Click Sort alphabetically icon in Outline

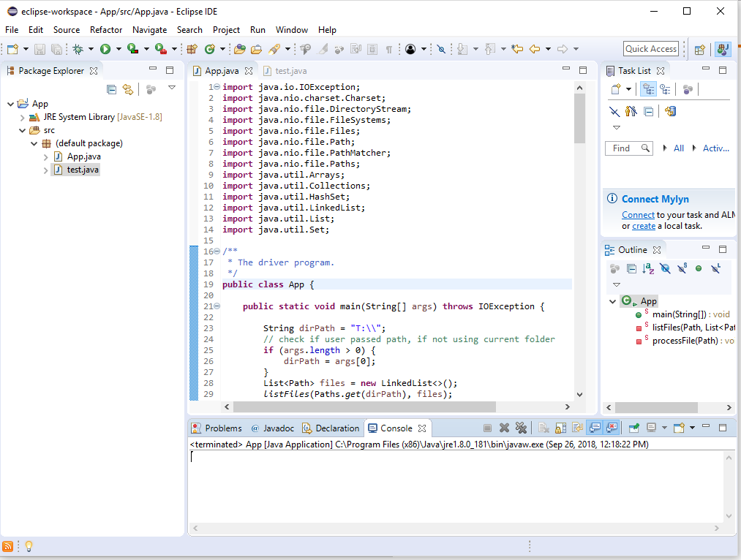point(648,269)
